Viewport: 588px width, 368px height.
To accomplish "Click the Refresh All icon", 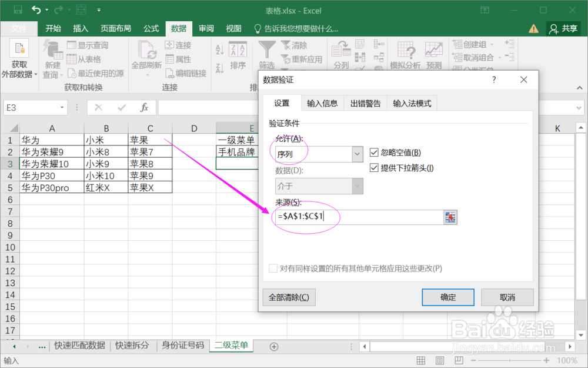I will click(x=146, y=50).
